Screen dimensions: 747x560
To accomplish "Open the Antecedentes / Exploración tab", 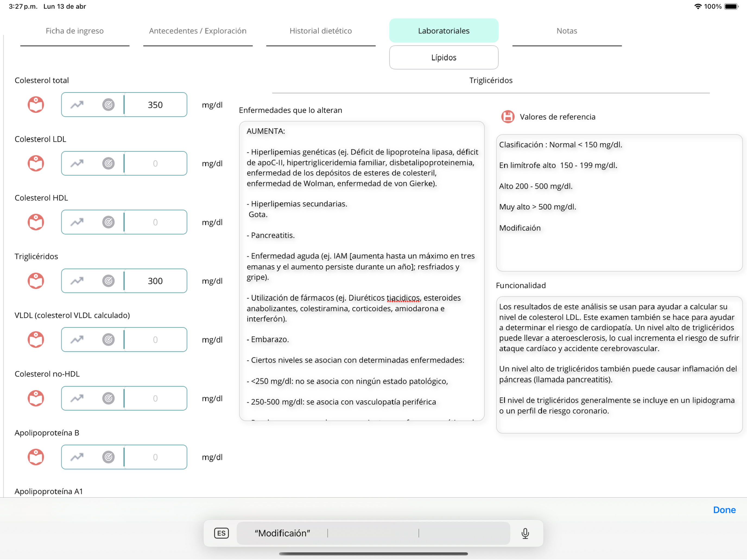I will 198,31.
